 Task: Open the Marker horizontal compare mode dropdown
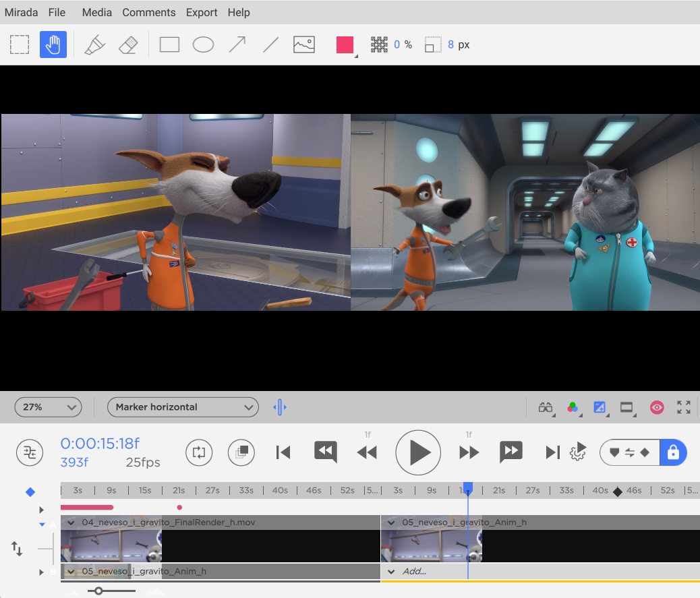point(183,407)
